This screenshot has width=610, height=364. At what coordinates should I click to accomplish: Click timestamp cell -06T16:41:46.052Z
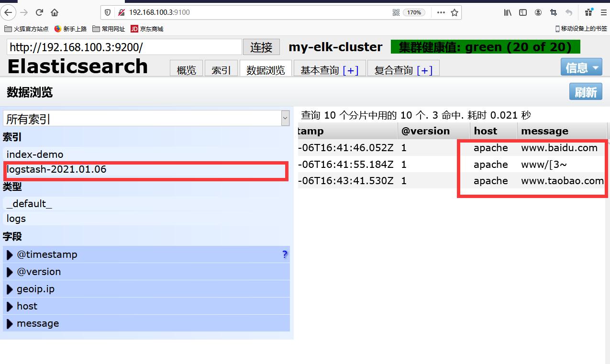point(346,148)
